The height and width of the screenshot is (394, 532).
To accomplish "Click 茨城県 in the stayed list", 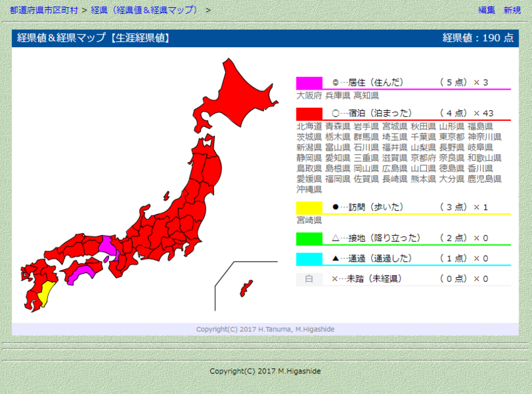I will point(309,137).
